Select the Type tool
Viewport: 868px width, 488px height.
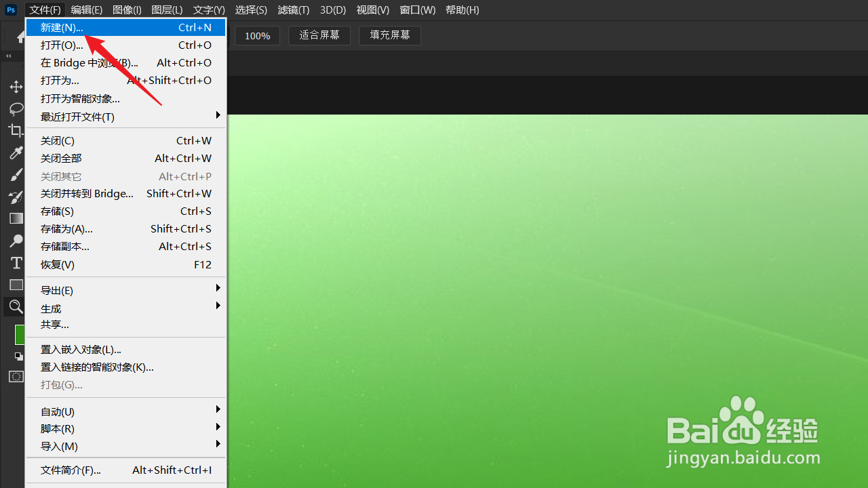[16, 263]
